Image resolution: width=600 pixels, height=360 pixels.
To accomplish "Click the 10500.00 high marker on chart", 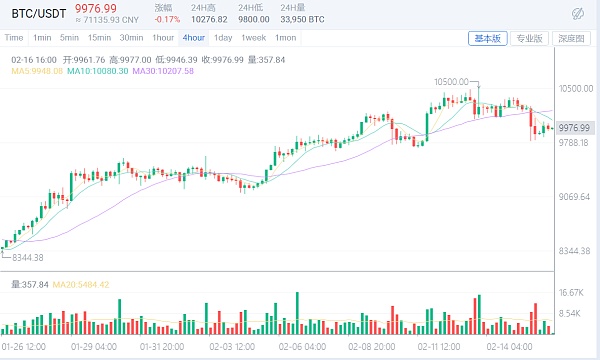I will click(x=452, y=81).
